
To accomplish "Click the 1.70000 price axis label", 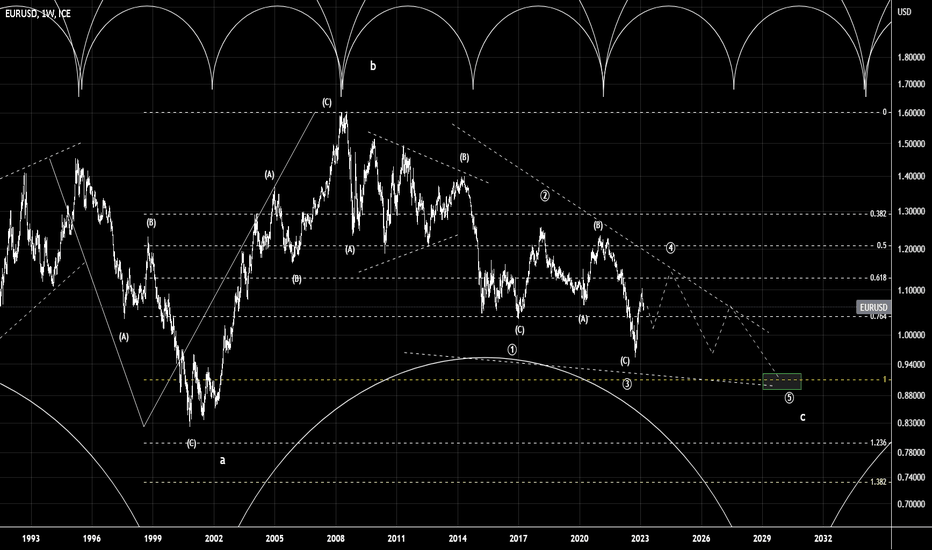I will pos(911,84).
